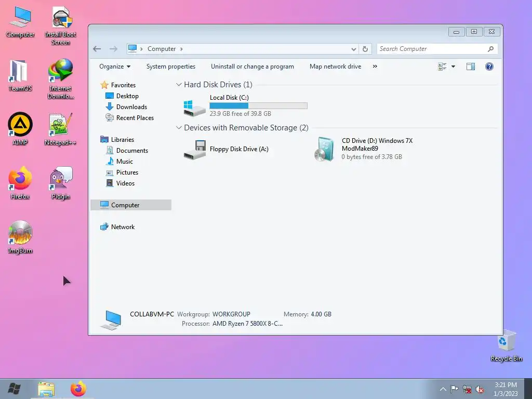Open Desktop in Favorites
Screen dimensions: 532x399
(x=122, y=96)
